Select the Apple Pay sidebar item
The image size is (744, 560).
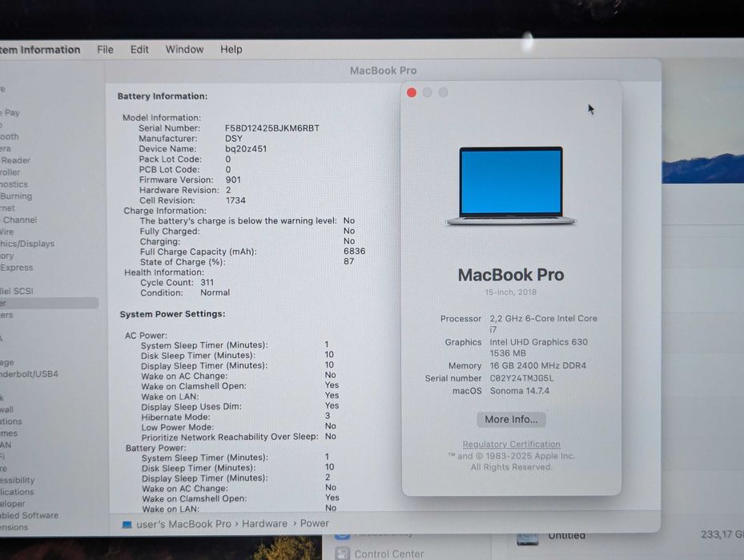click(x=10, y=112)
